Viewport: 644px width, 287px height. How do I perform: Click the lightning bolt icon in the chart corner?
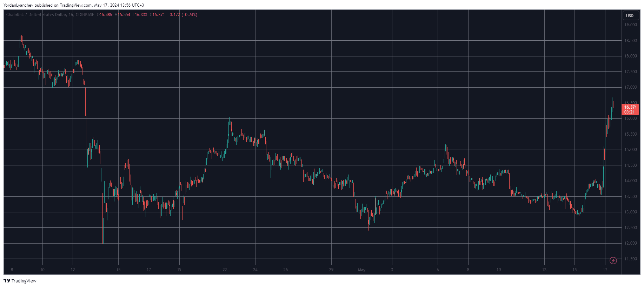[x=613, y=260]
